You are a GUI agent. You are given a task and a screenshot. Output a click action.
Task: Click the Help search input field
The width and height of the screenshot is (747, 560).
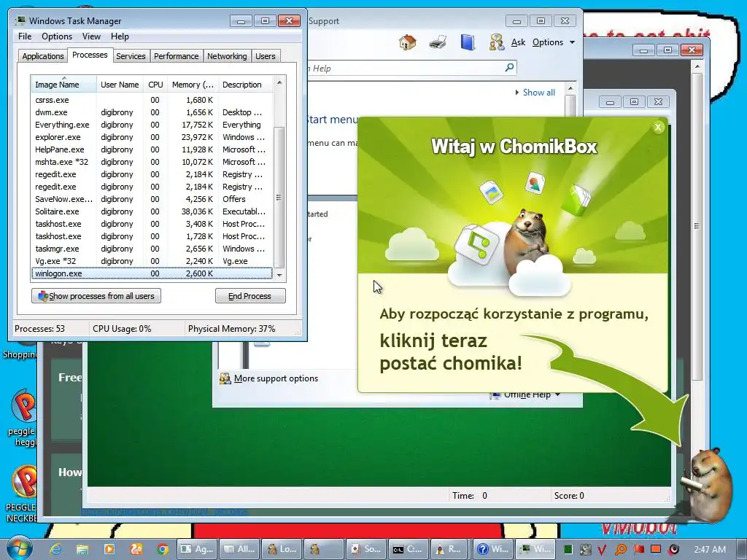click(x=405, y=68)
